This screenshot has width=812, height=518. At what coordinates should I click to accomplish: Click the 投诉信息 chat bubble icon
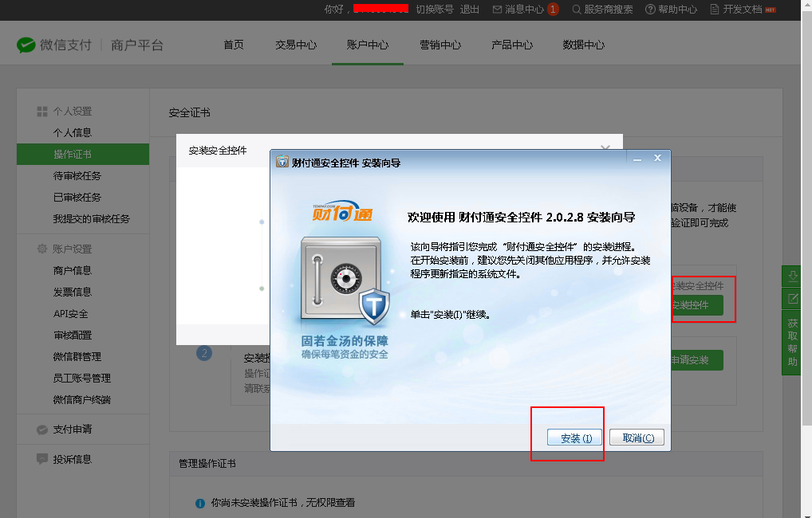click(x=42, y=459)
